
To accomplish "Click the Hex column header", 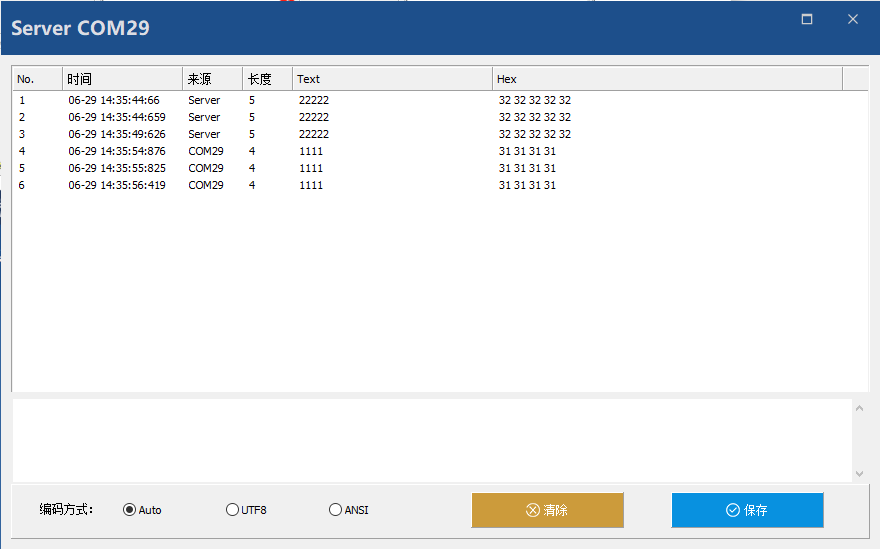I will tap(667, 79).
